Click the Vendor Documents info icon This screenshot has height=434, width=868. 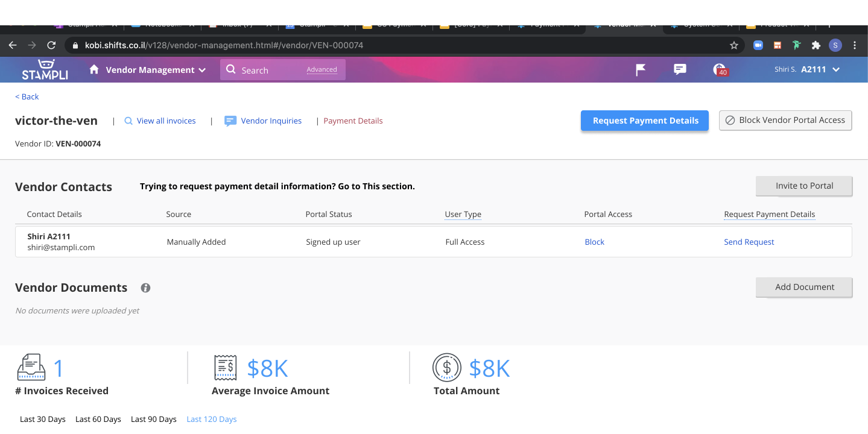(x=145, y=288)
